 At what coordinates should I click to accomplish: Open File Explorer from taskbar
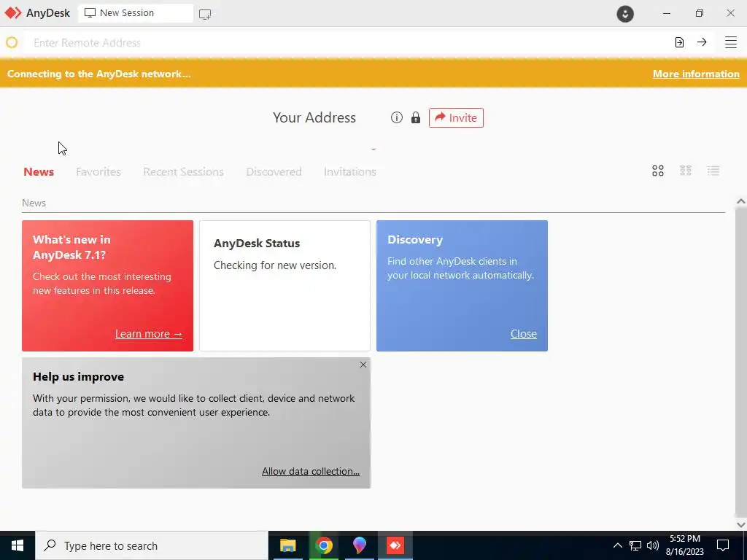tap(287, 545)
